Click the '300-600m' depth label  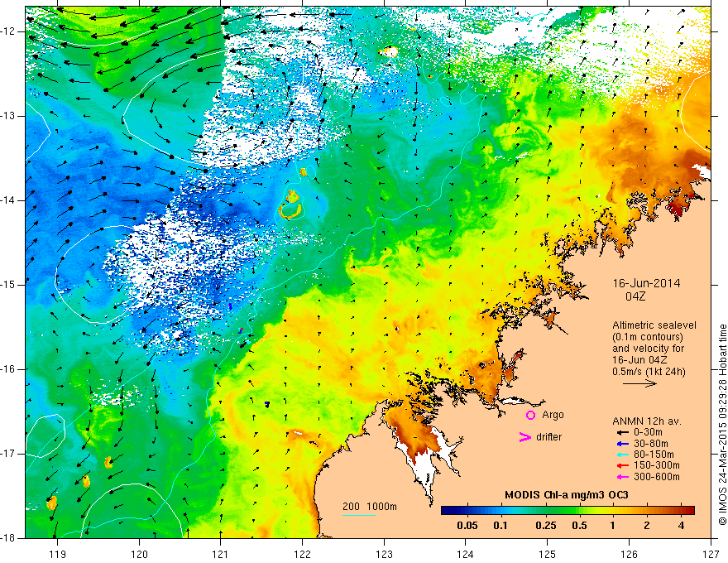pyautogui.click(x=657, y=477)
